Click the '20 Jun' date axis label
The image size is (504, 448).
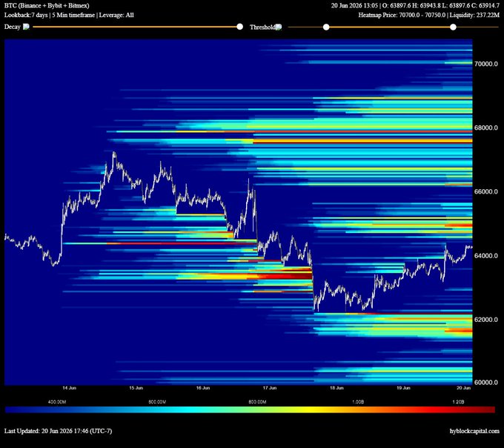pos(463,388)
